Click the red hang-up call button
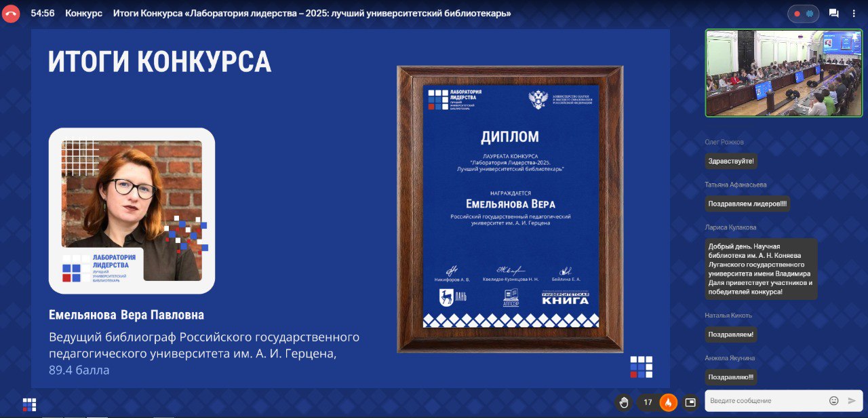868x418 pixels. coord(11,14)
